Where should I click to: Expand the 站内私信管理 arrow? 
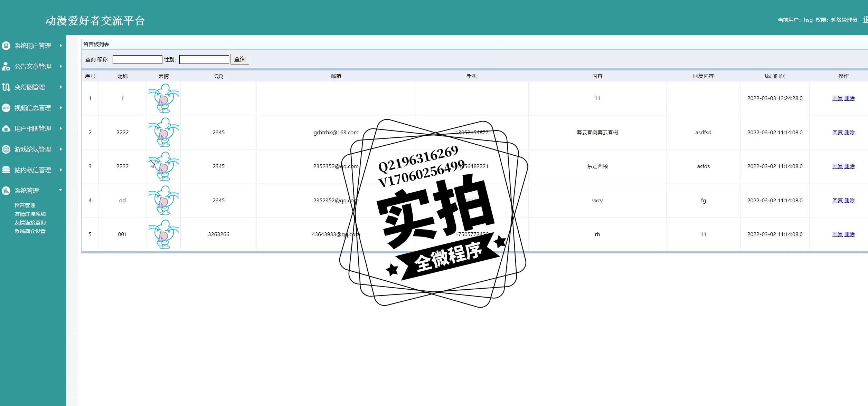(x=61, y=170)
